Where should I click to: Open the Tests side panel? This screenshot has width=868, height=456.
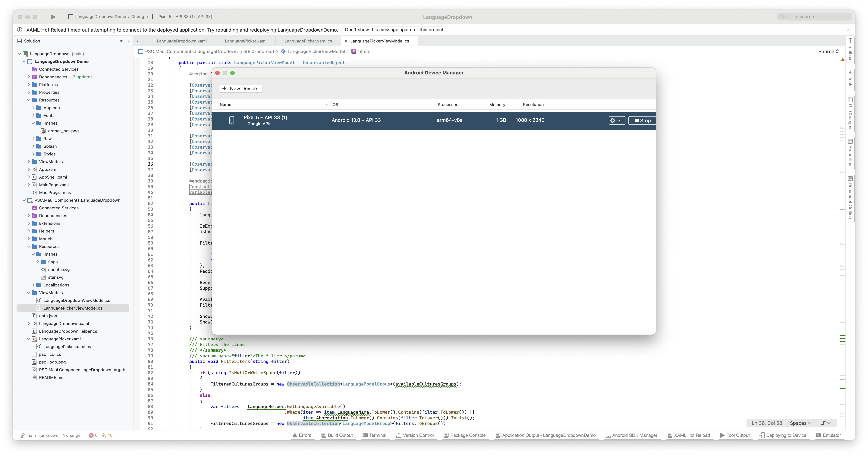point(850,79)
